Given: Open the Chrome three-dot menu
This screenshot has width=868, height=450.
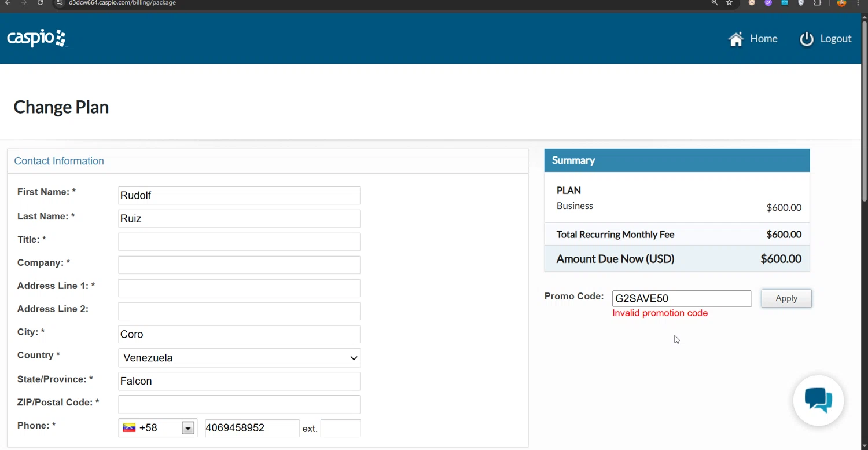Looking at the screenshot, I should point(858,3).
